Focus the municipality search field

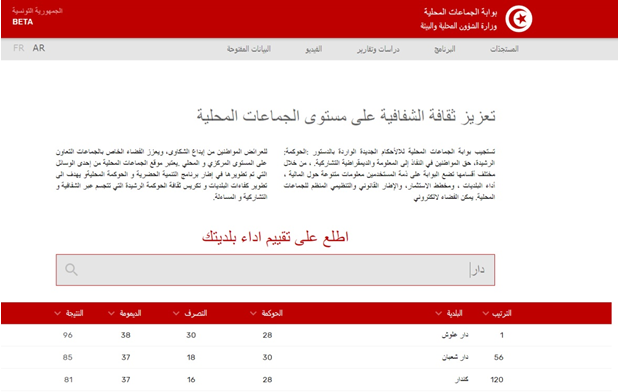[x=275, y=270]
